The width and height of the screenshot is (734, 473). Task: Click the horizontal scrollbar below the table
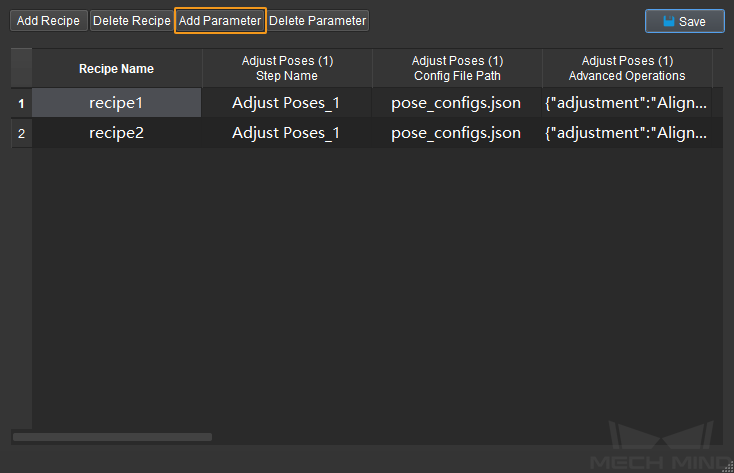point(112,437)
